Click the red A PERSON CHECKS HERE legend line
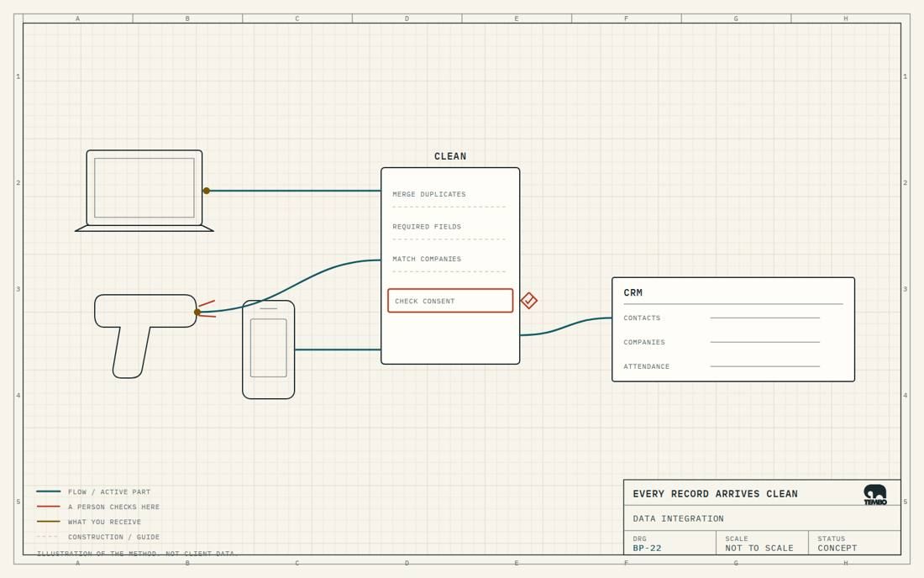Viewport: 924px width, 578px height. point(49,506)
